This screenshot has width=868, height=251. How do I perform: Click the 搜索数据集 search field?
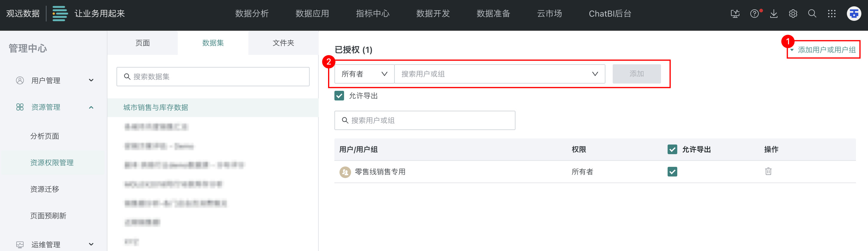[213, 77]
